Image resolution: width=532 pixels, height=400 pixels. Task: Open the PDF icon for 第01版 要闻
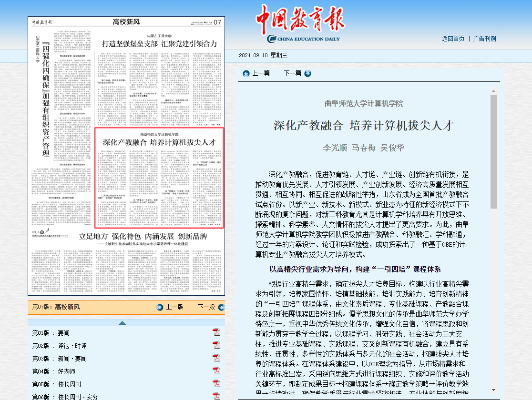216,332
